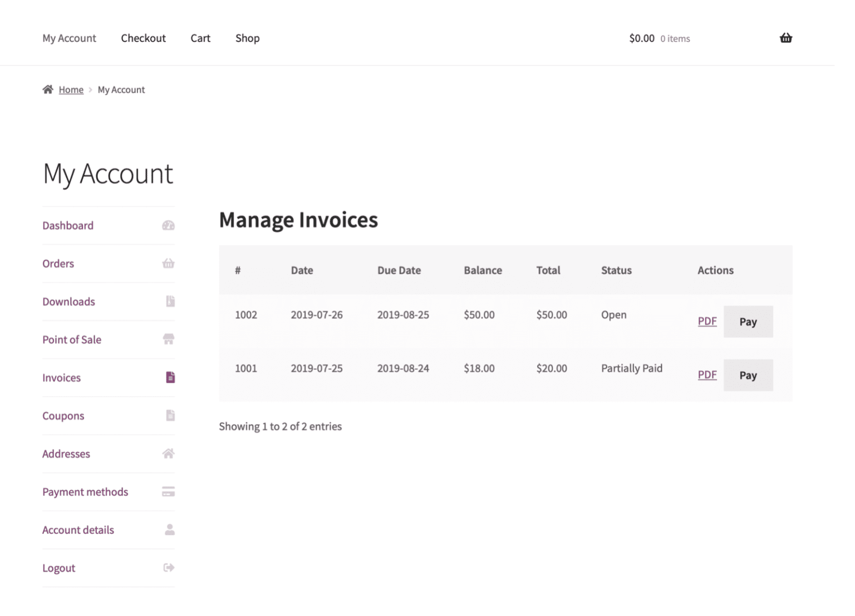Download PDF for invoice 1001
The height and width of the screenshot is (616, 855).
(707, 374)
